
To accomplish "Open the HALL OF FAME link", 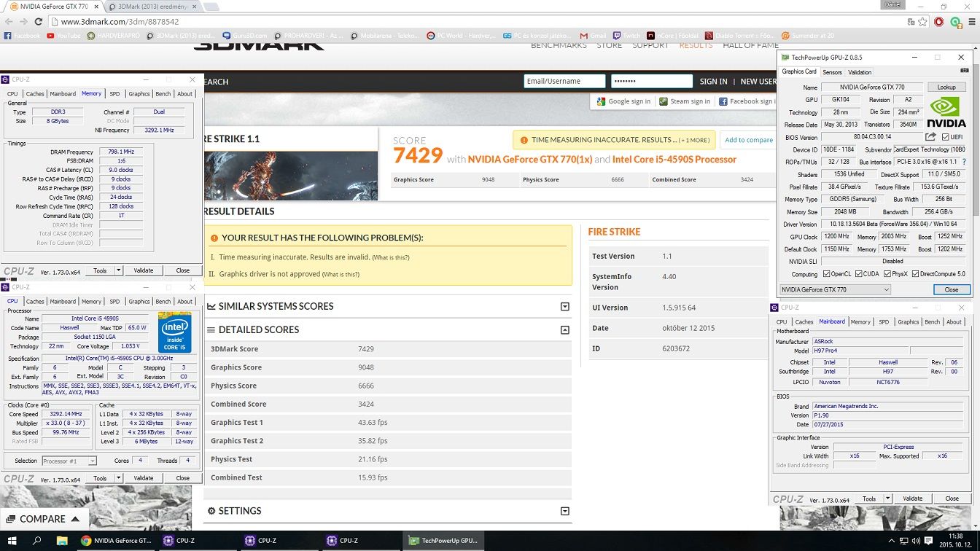I will 750,45.
